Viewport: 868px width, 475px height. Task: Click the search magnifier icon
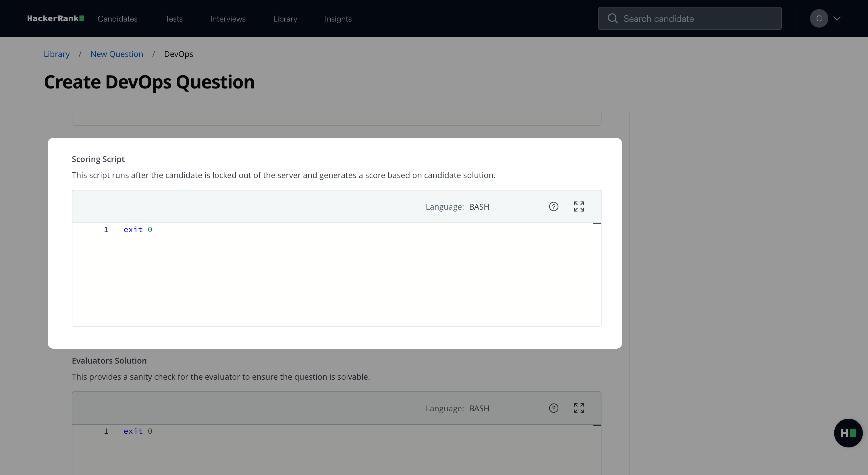(612, 19)
